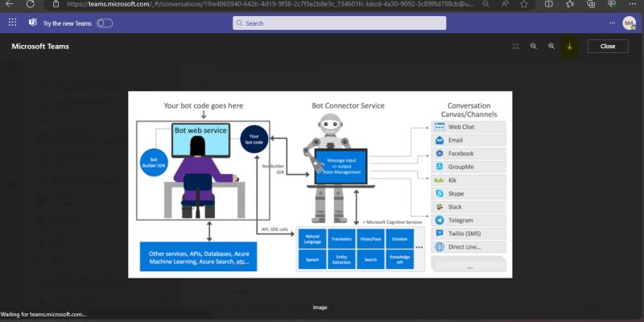Click the bot architecture diagram image
Image resolution: width=644 pixels, height=322 pixels.
[320, 184]
